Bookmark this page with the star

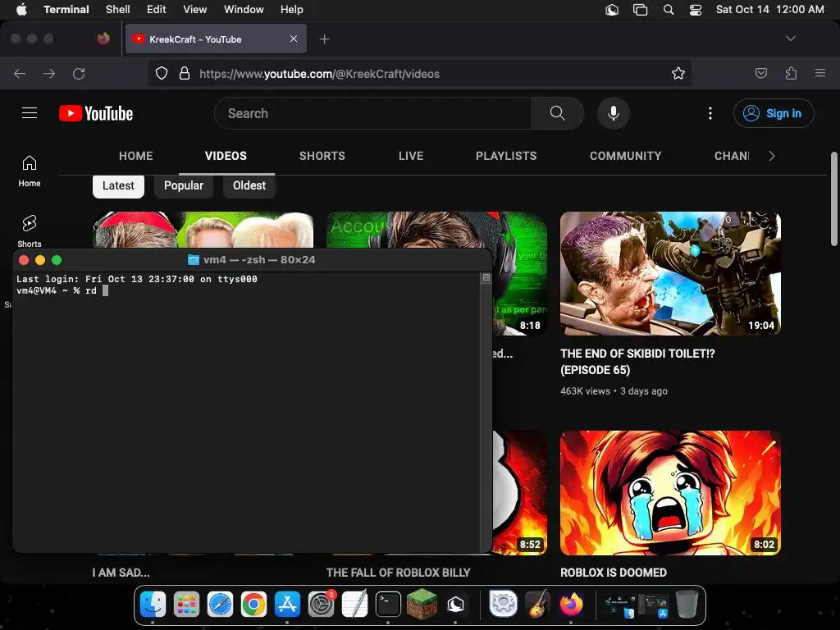point(678,73)
